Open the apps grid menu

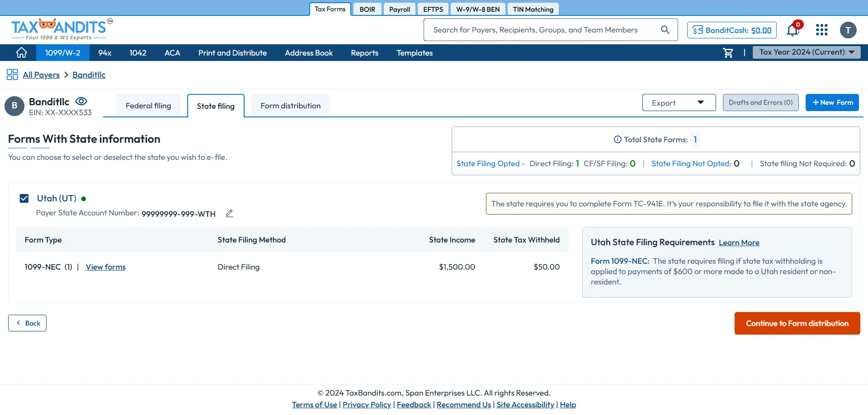(x=821, y=30)
